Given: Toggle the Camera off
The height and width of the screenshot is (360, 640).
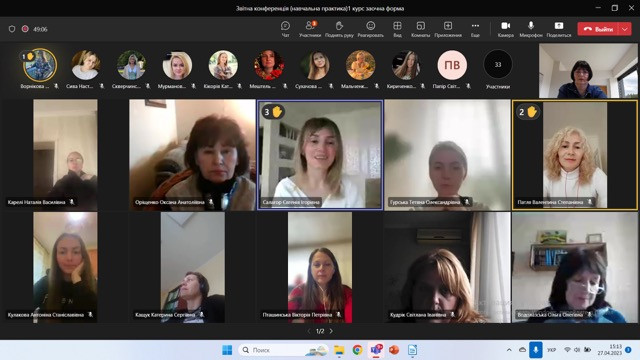Looking at the screenshot, I should point(506,29).
